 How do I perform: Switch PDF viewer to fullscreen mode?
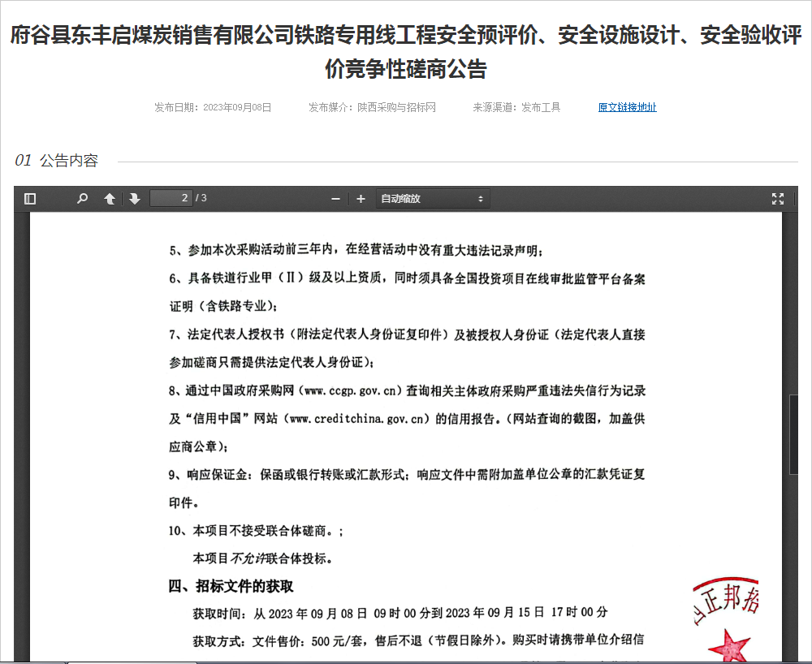click(x=778, y=199)
